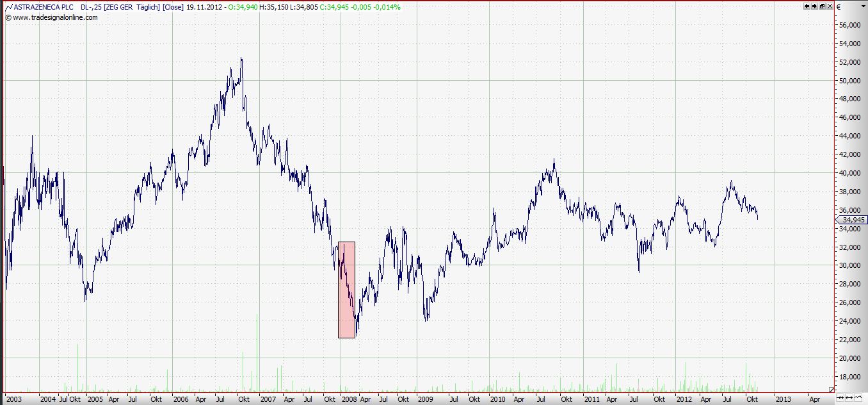The image size is (868, 405).
Task: Click the low value L:34,805
Action: (x=305, y=7)
